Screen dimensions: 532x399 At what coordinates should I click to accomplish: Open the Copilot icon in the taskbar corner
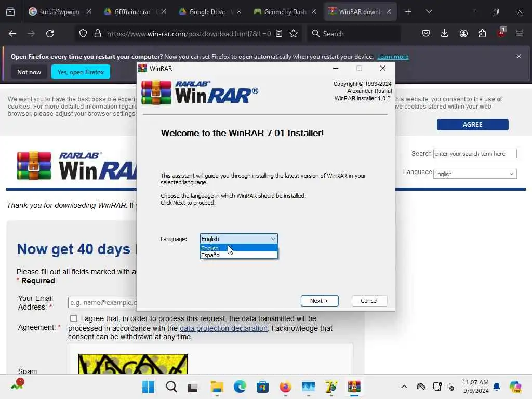coord(515,387)
